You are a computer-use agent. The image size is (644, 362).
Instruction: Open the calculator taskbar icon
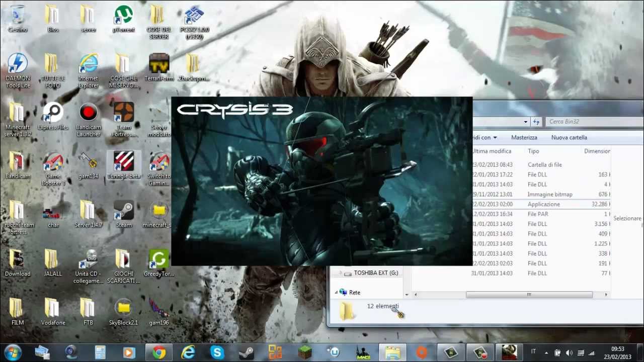[x=100, y=352]
